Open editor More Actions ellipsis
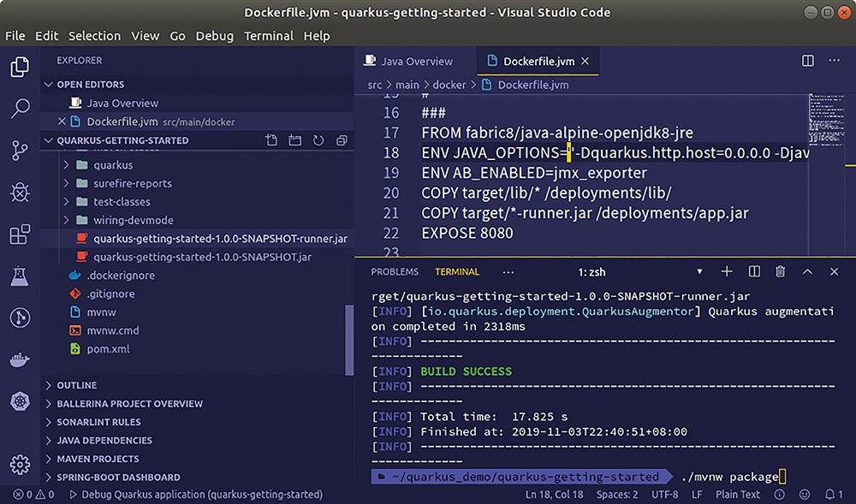The image size is (856, 504). click(x=834, y=61)
